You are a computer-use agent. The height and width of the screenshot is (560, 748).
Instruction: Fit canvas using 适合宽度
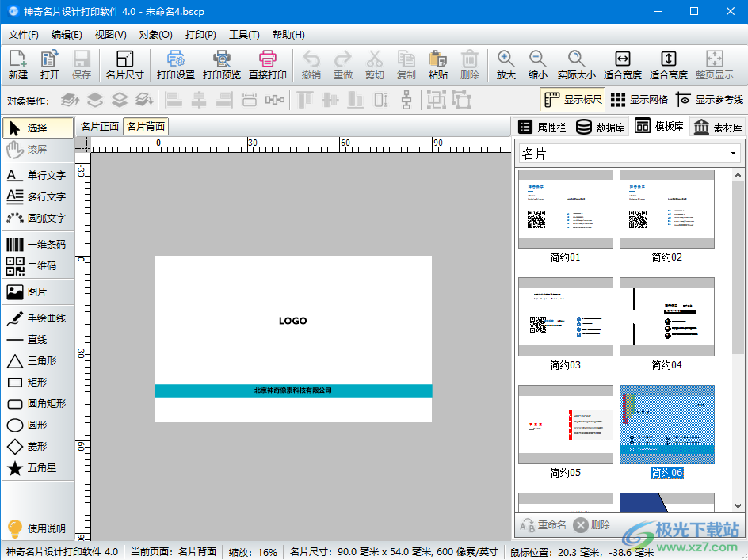(x=622, y=65)
